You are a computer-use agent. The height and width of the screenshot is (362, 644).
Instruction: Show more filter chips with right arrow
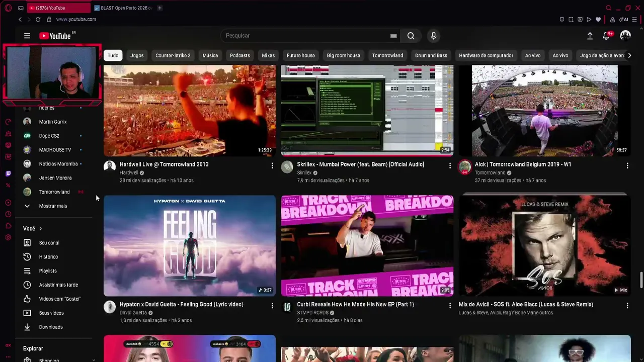point(629,56)
